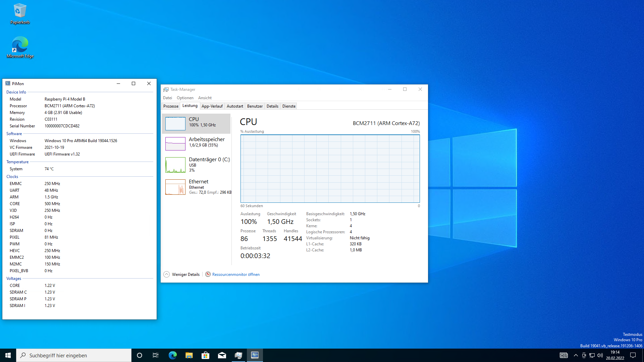This screenshot has width=644, height=362.
Task: Click the taskbar search field
Action: click(x=74, y=355)
